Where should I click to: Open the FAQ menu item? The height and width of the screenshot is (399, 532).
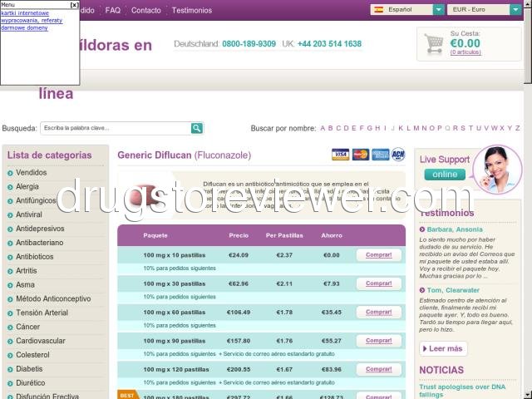click(x=113, y=10)
